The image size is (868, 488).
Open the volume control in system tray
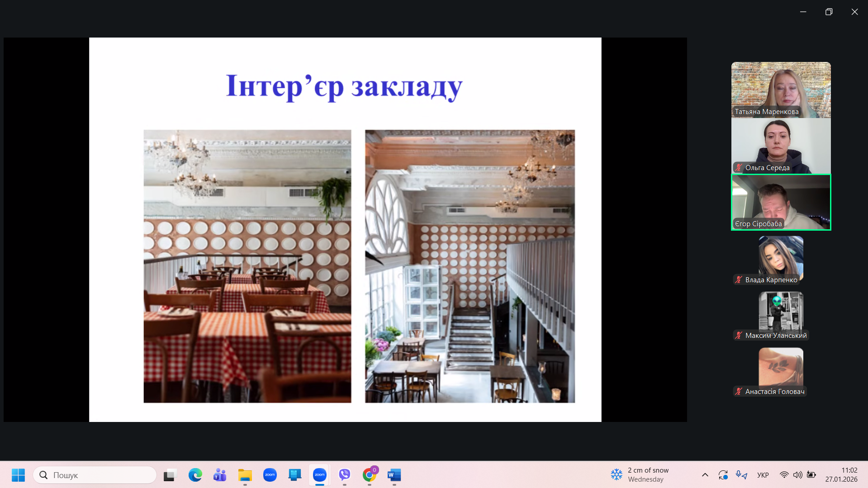coord(797,475)
